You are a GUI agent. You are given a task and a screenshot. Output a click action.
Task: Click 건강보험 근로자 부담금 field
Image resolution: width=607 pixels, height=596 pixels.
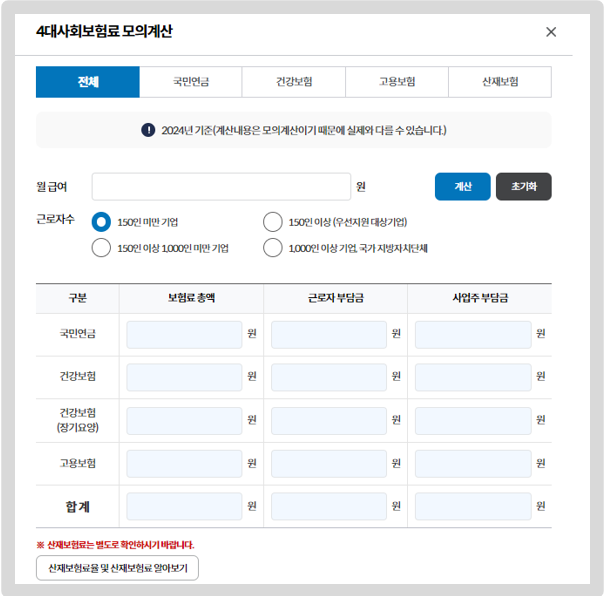point(329,377)
